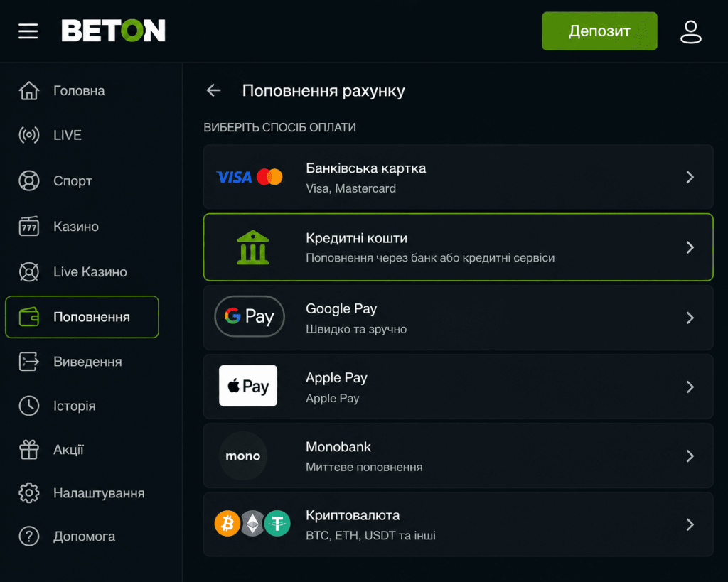Click the green Депозит button
This screenshot has height=582, width=728.
[x=599, y=31]
